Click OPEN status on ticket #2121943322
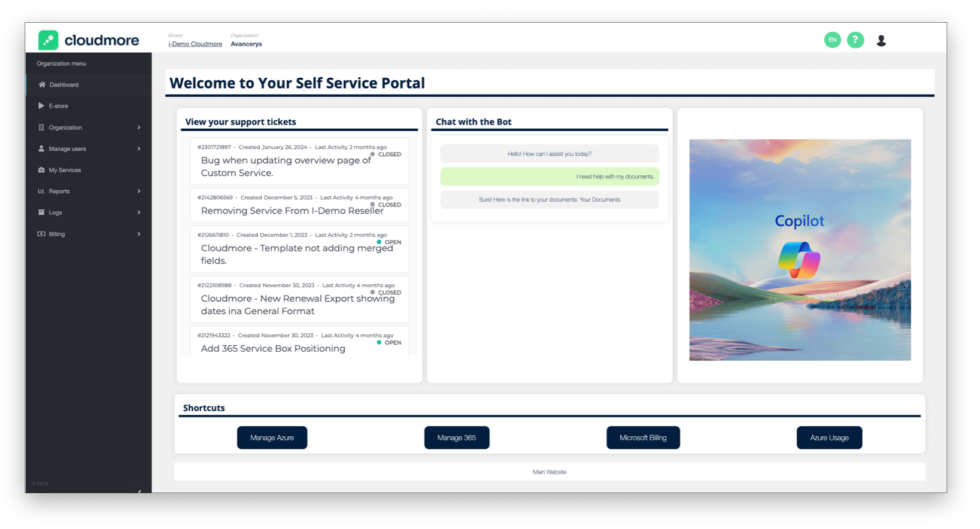 pos(389,343)
